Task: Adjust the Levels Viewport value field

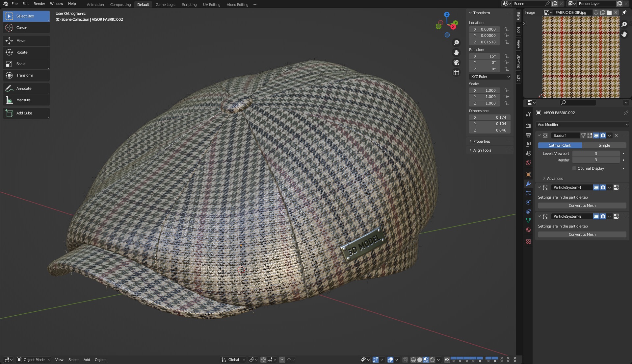Action: [596, 154]
